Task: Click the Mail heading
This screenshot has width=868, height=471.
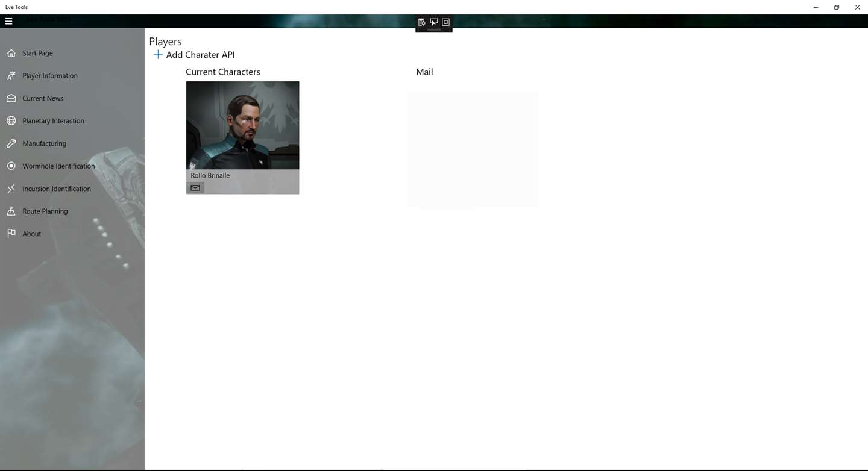Action: click(424, 72)
